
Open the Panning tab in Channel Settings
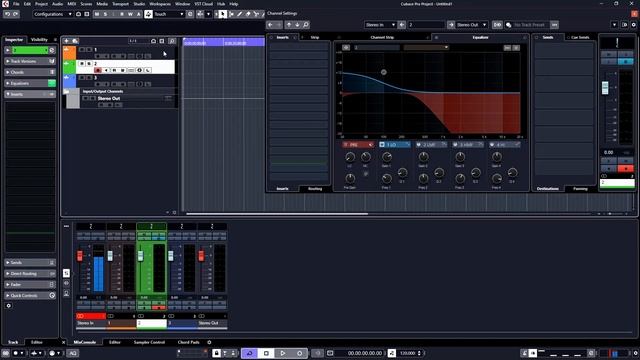(x=580, y=189)
